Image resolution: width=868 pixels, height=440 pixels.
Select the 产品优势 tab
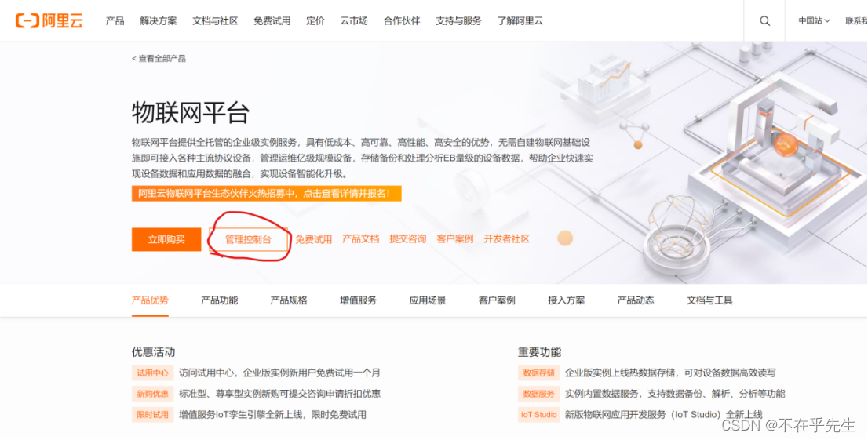[x=150, y=300]
